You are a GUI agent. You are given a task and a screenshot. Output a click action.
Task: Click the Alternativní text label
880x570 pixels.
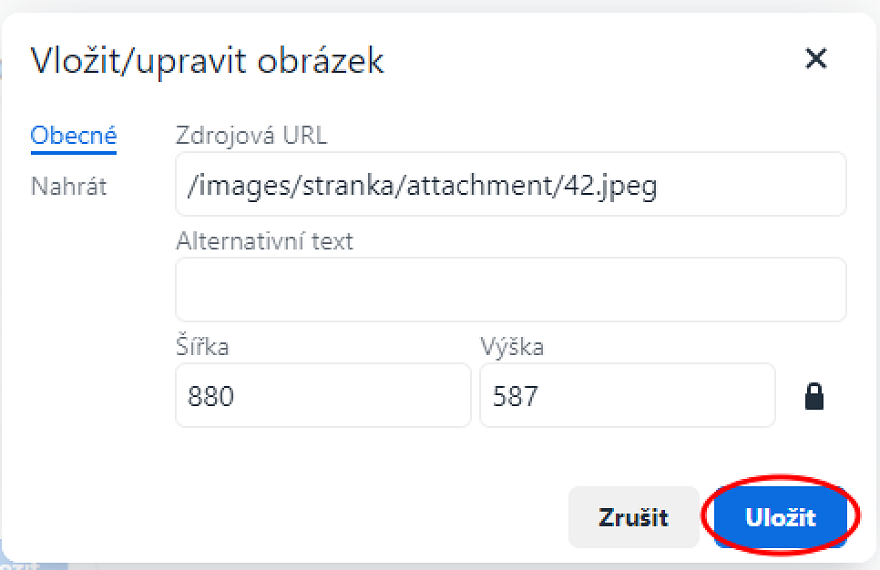[264, 241]
